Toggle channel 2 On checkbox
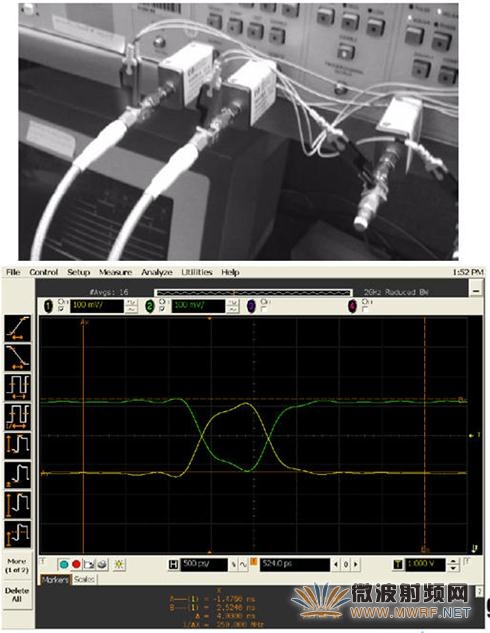The height and width of the screenshot is (633, 490). coord(162,309)
